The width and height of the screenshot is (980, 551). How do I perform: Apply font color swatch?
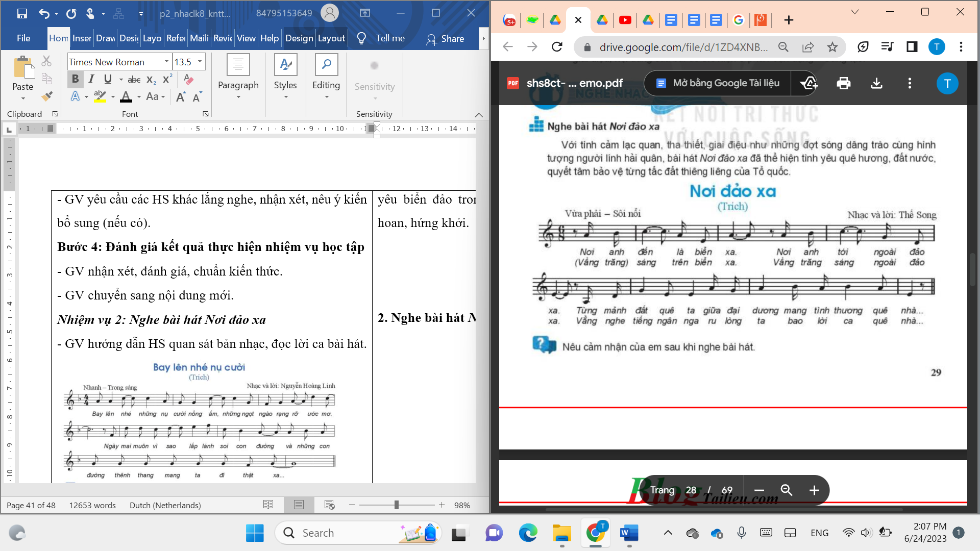pyautogui.click(x=126, y=96)
